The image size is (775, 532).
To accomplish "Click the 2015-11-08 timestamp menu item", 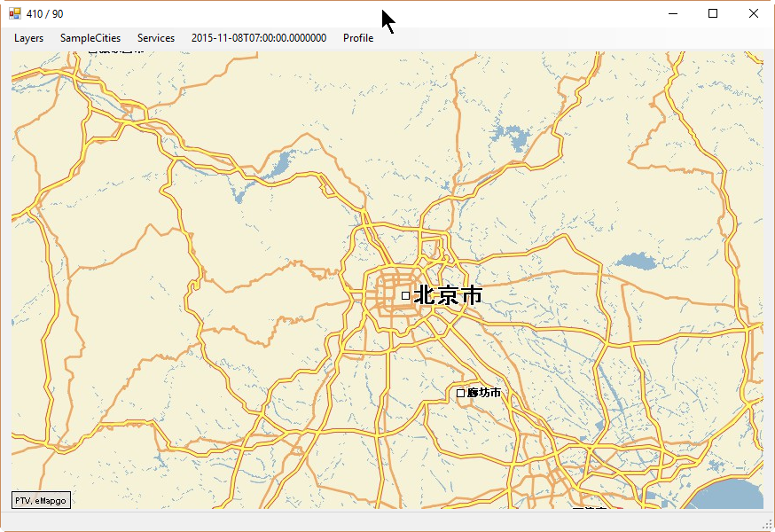I will (x=259, y=38).
